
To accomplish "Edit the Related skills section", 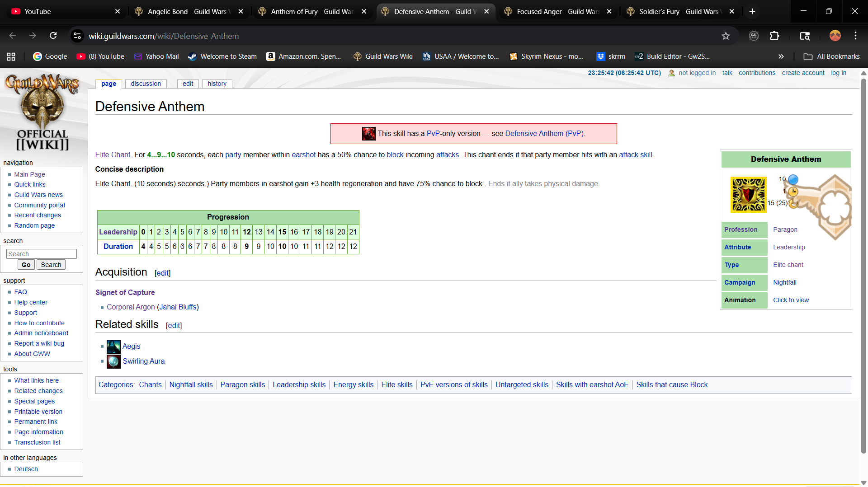I will pyautogui.click(x=174, y=326).
